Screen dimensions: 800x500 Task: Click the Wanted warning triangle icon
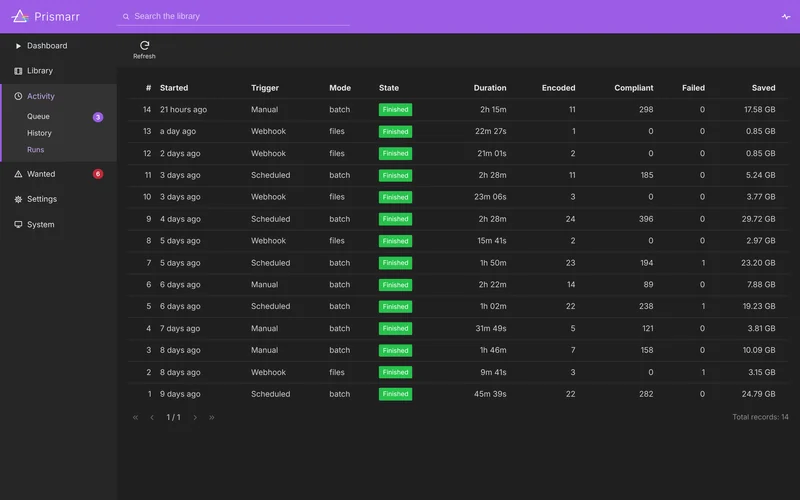[x=18, y=174]
